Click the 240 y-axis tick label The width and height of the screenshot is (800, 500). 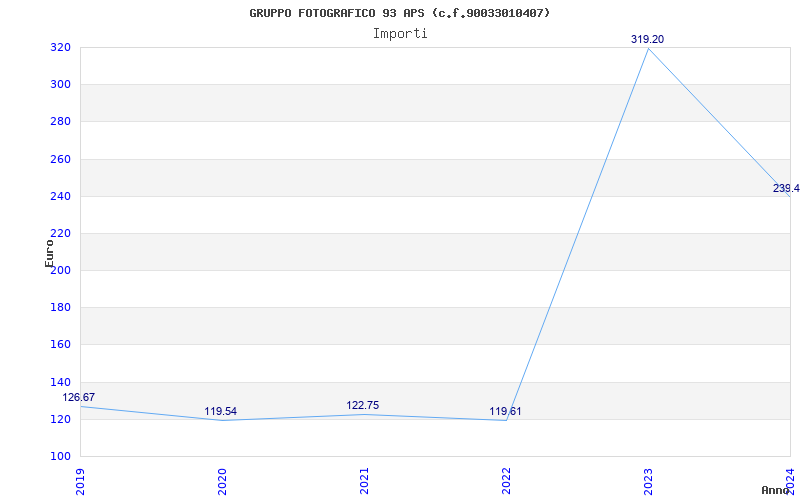coord(60,196)
